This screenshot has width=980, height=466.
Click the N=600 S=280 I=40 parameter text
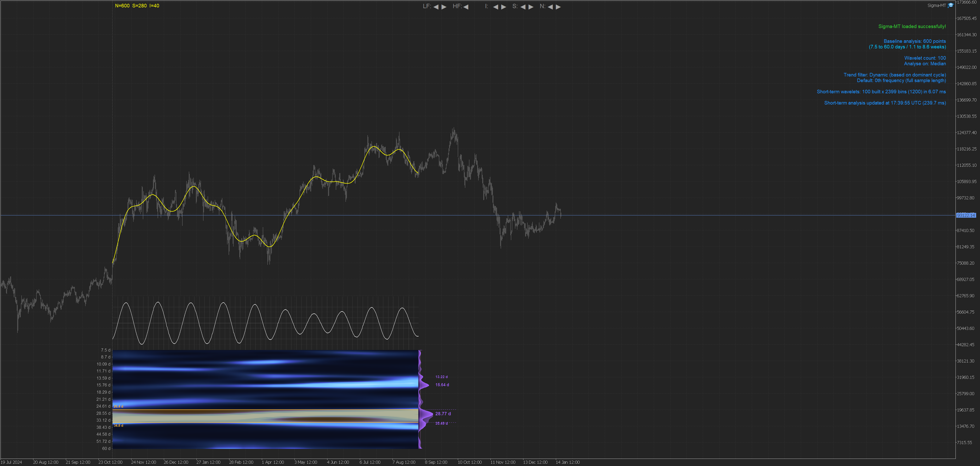point(137,6)
